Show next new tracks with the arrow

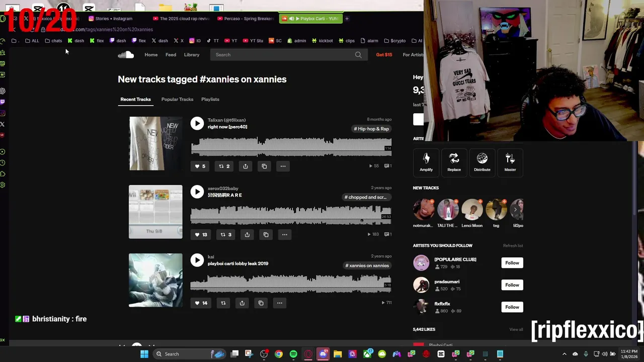[x=516, y=210]
